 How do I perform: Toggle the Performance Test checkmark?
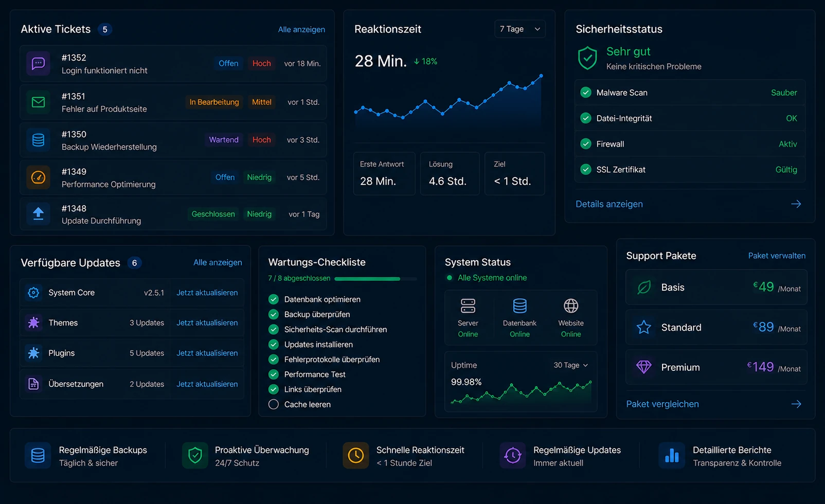[x=274, y=374]
